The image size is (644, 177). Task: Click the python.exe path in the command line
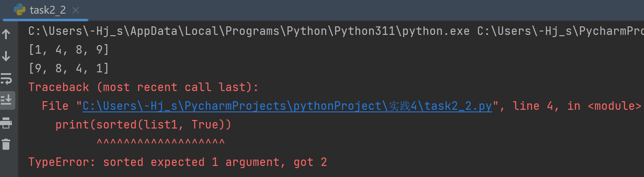pos(249,31)
